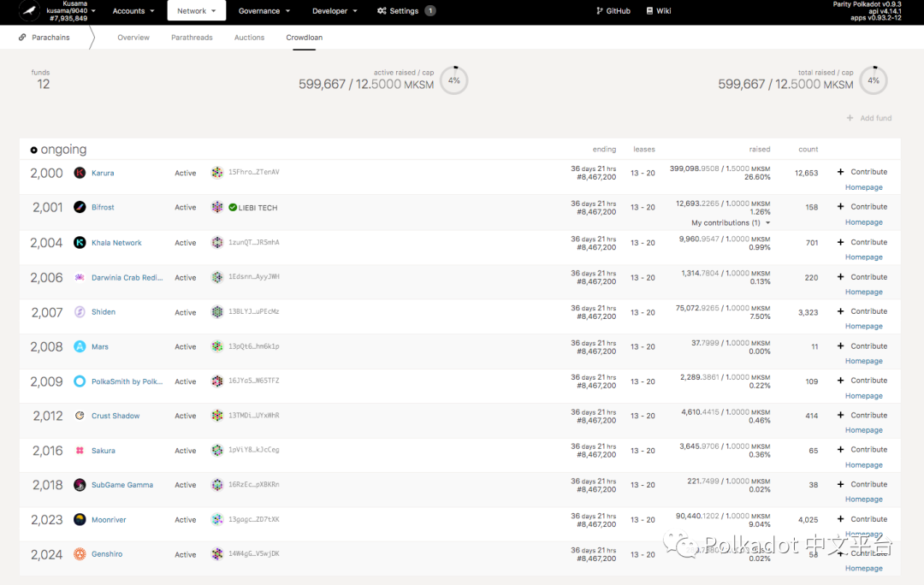Switch to the Auctions tab
The height and width of the screenshot is (585, 924).
(x=249, y=37)
